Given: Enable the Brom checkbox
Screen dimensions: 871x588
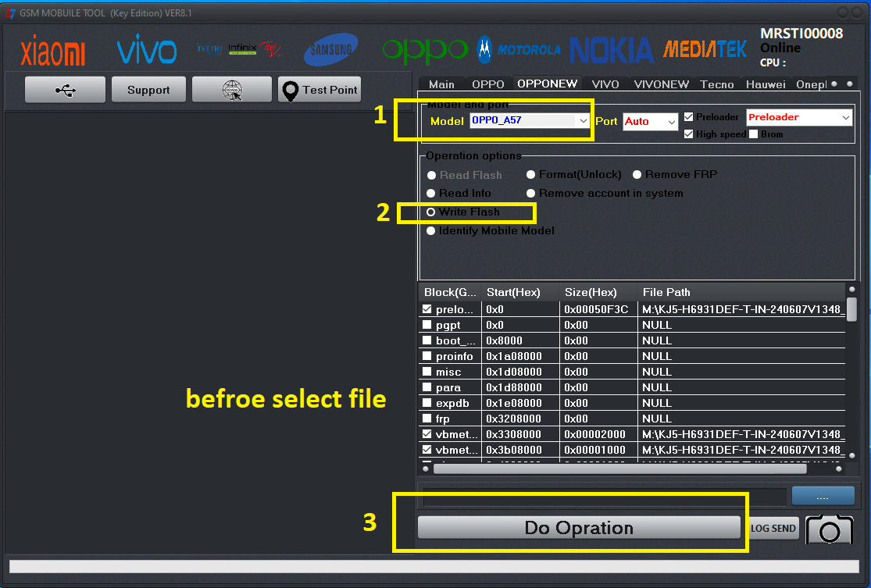Looking at the screenshot, I should pos(754,134).
